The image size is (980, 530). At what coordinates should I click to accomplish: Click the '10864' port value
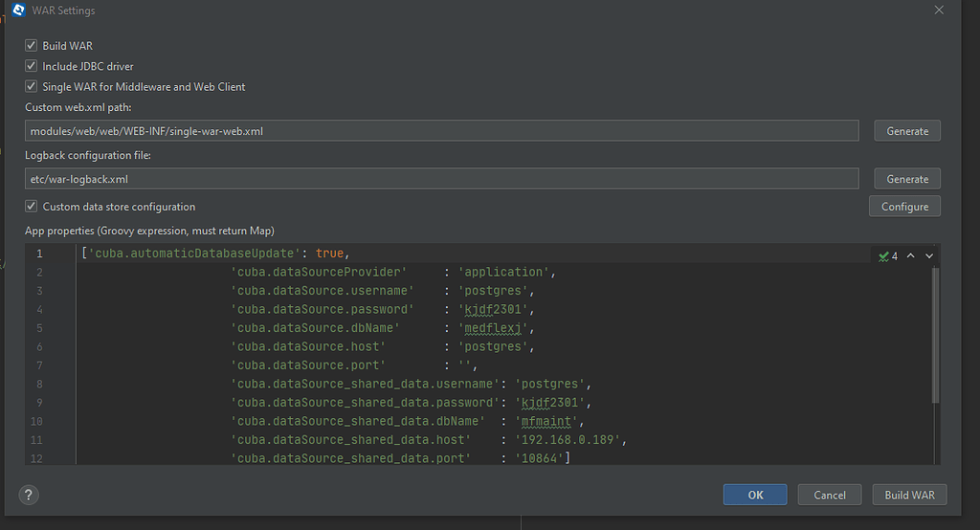540,459
